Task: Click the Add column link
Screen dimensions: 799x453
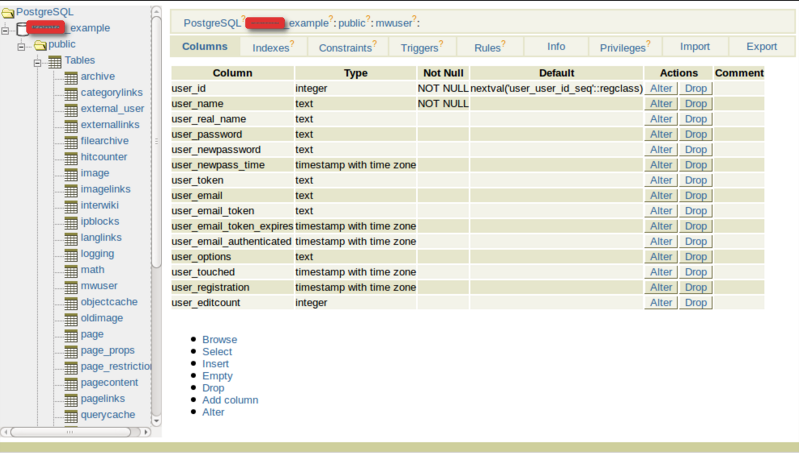Action: point(230,400)
